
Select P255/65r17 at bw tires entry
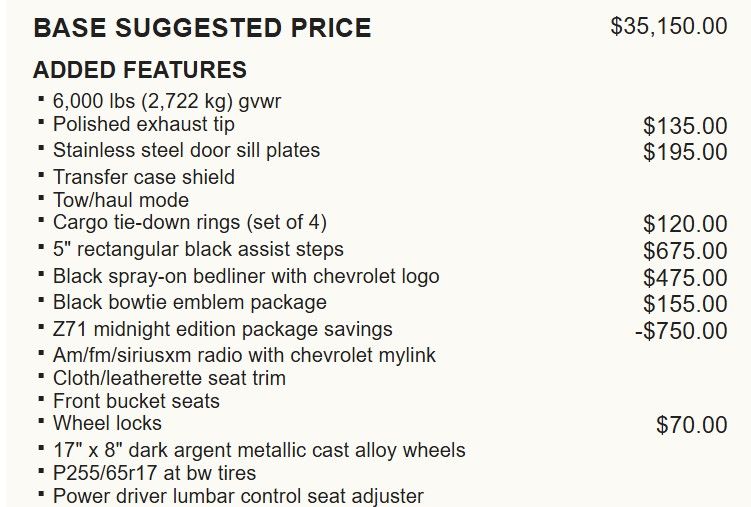tap(154, 473)
